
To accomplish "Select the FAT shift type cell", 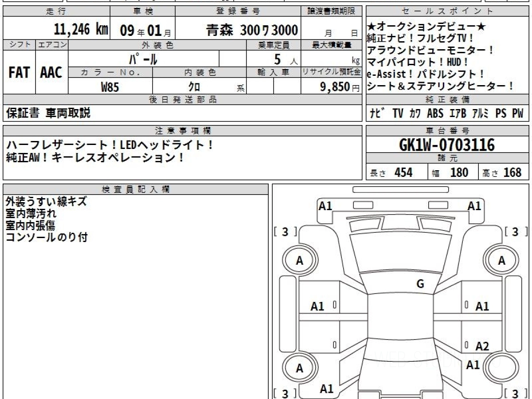I will click(19, 73).
